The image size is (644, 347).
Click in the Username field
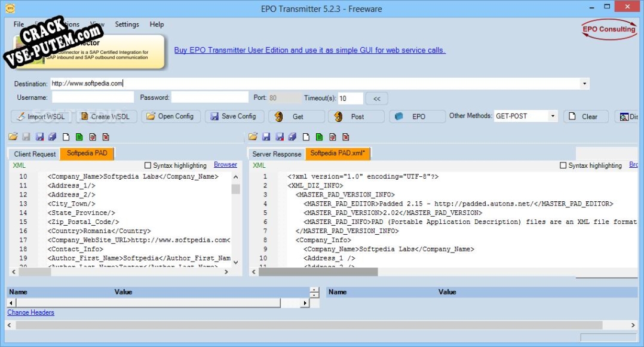[x=93, y=97]
